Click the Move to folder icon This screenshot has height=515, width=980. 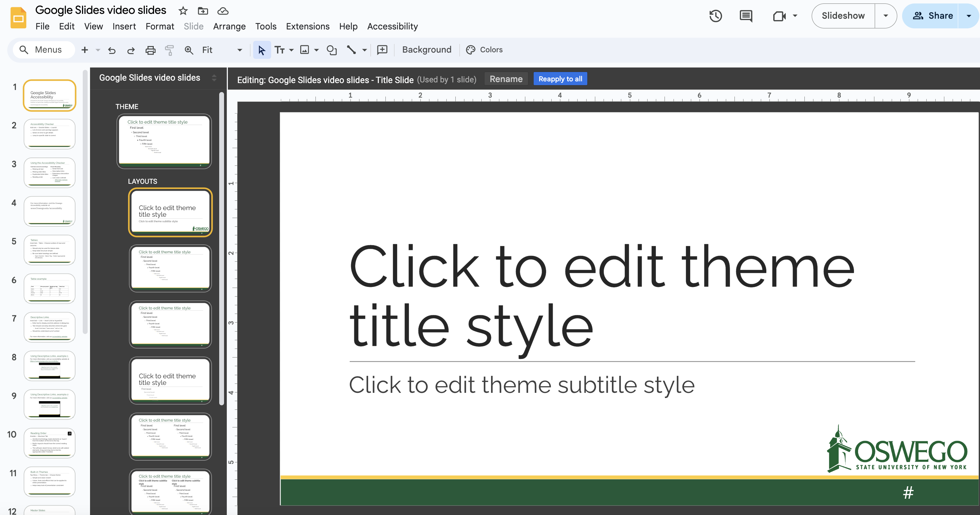[x=203, y=11]
